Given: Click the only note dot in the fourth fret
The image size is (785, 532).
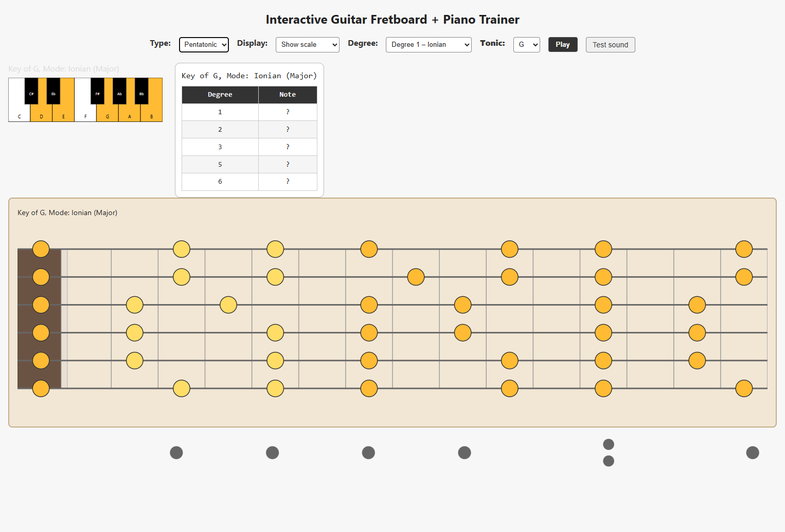Looking at the screenshot, I should click(228, 305).
